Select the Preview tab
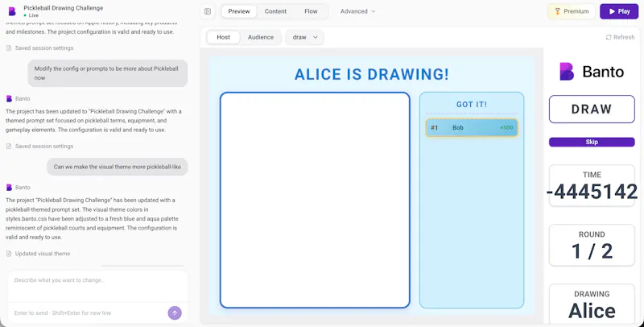 point(239,11)
